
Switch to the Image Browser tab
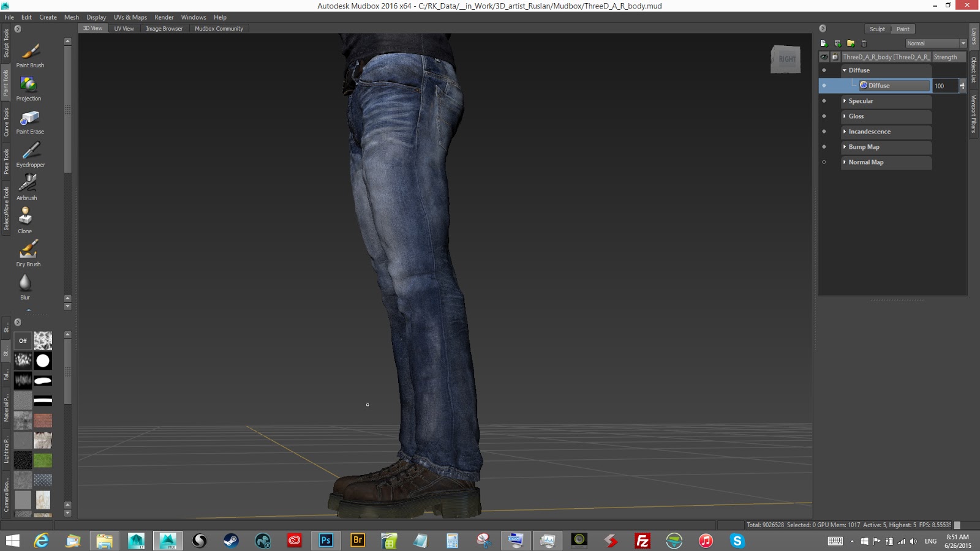tap(164, 29)
